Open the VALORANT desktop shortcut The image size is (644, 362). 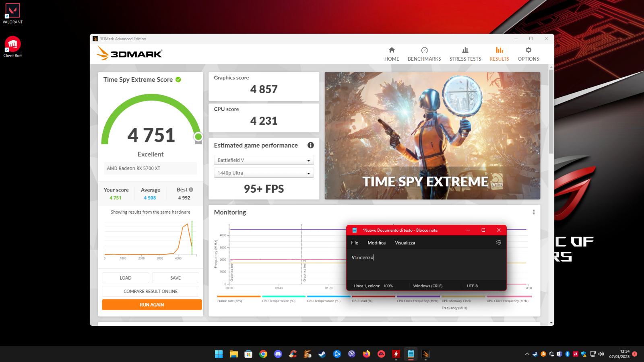(12, 14)
